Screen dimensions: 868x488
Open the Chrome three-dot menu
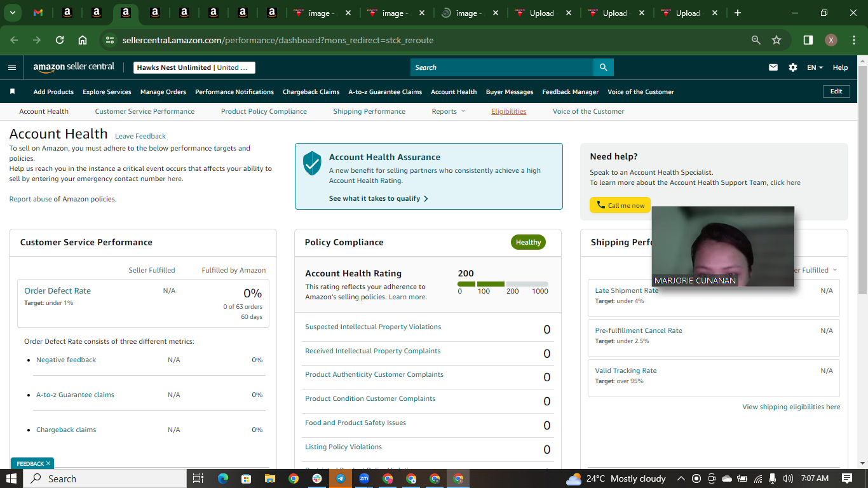[853, 40]
